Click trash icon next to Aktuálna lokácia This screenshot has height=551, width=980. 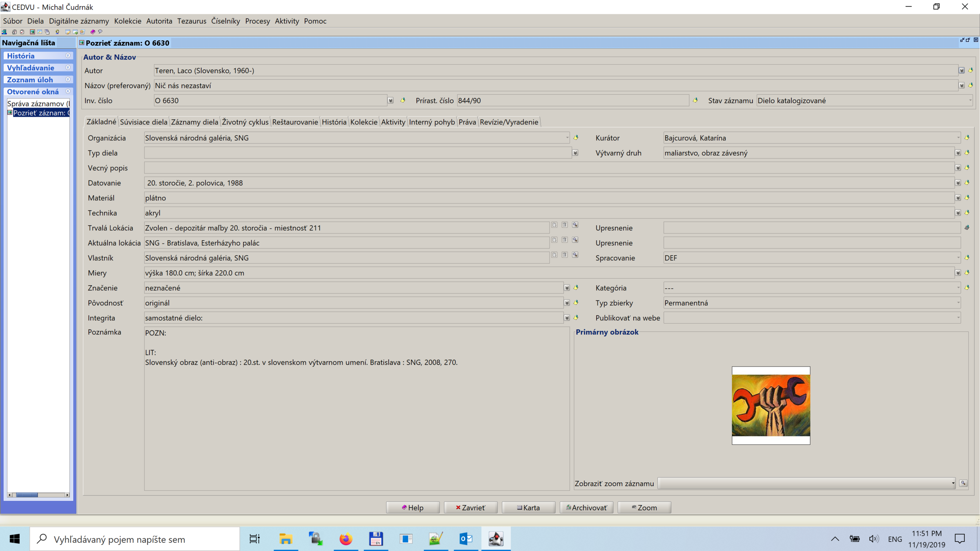(x=565, y=240)
